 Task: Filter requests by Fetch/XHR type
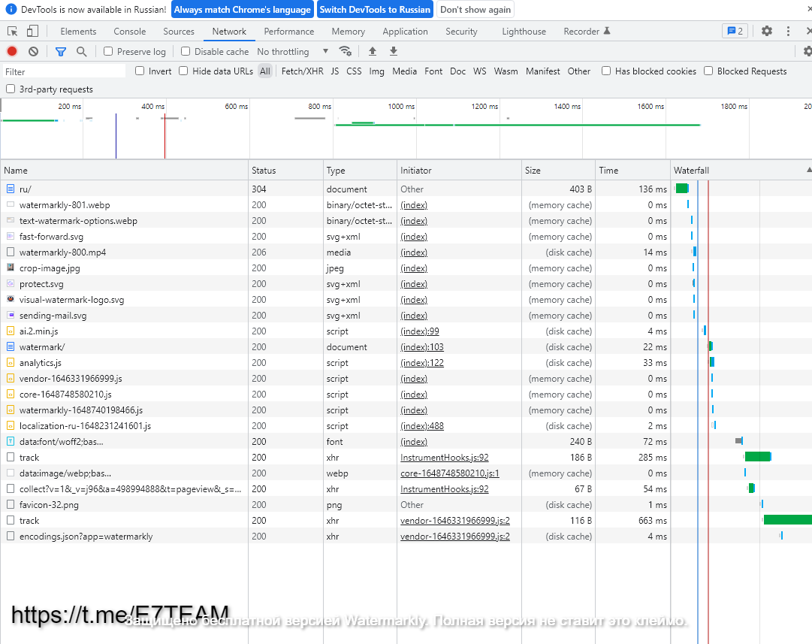(x=303, y=71)
